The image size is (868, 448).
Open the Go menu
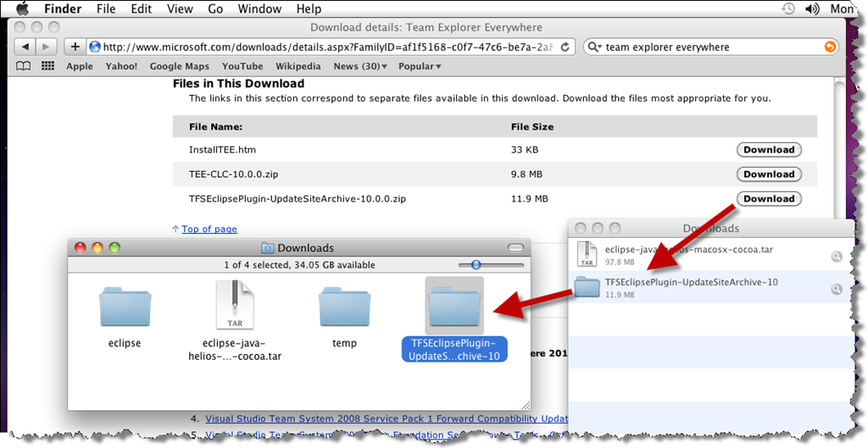coord(215,8)
